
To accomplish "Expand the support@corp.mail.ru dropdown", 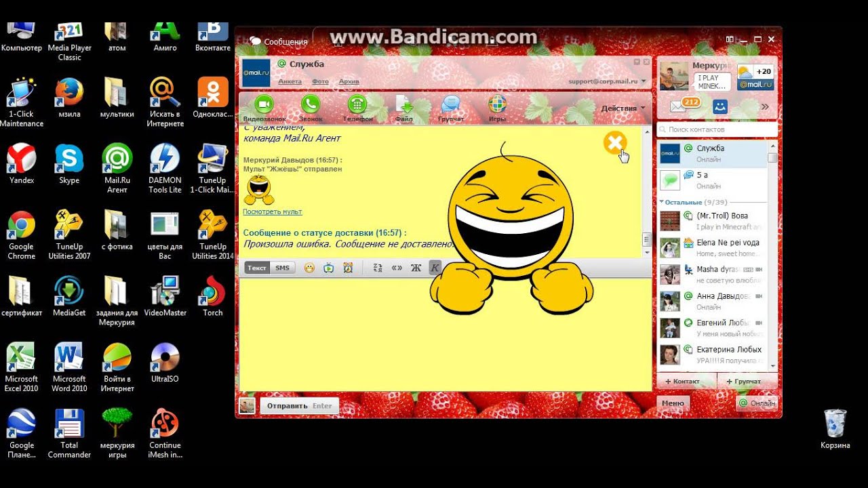I will coord(643,81).
